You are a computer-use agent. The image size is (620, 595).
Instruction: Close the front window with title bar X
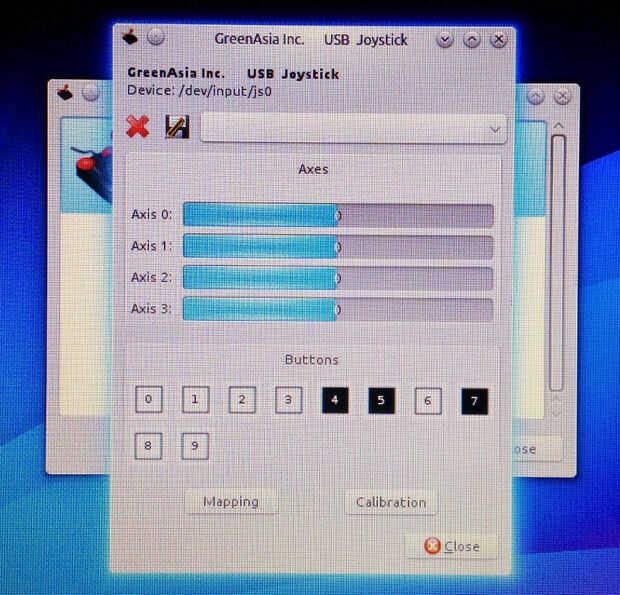click(499, 40)
